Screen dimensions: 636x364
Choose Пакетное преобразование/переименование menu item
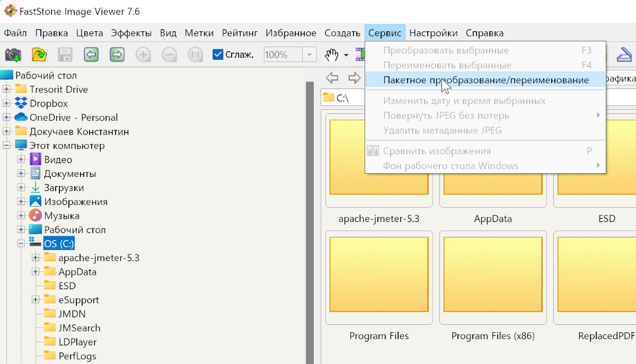(485, 80)
